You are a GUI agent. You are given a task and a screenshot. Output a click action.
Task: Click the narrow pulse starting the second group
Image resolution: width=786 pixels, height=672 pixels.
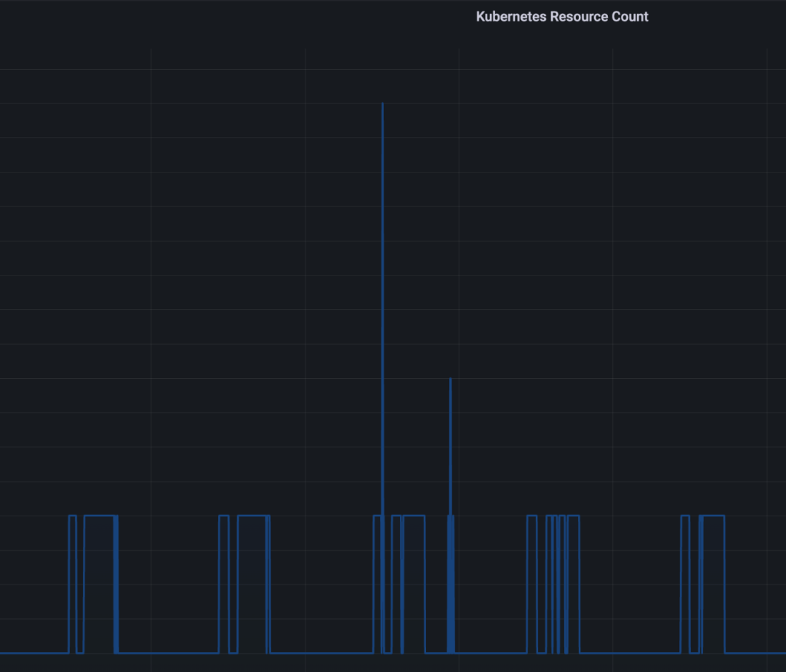pyautogui.click(x=223, y=516)
